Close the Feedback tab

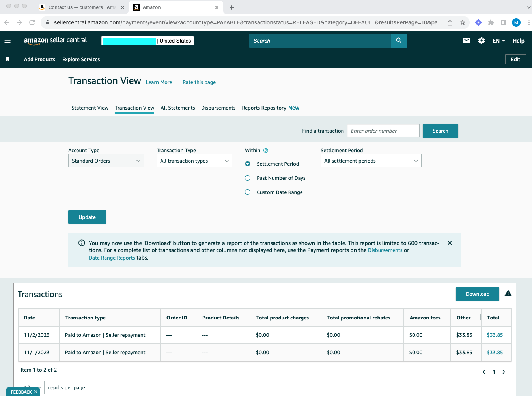point(35,392)
